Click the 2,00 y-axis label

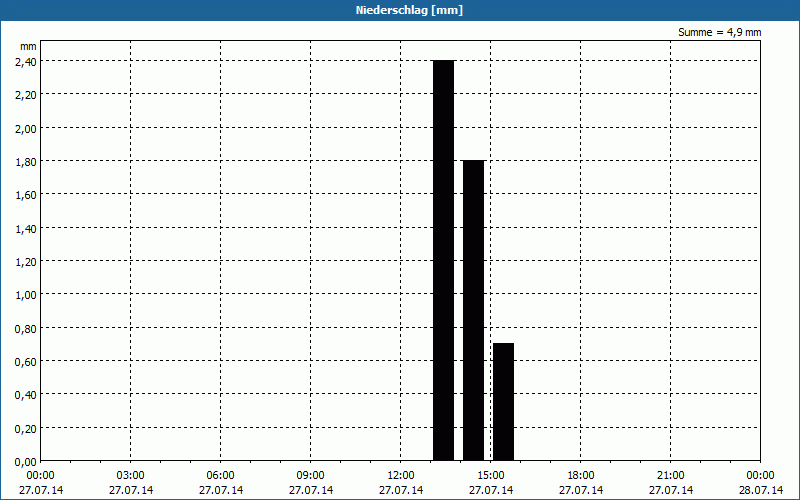click(x=26, y=128)
